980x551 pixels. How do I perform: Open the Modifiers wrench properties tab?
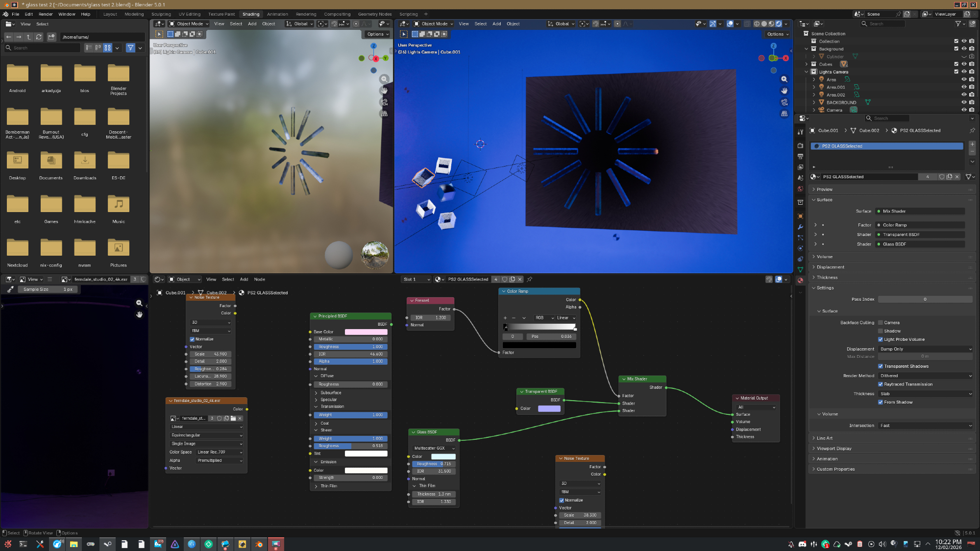click(800, 227)
